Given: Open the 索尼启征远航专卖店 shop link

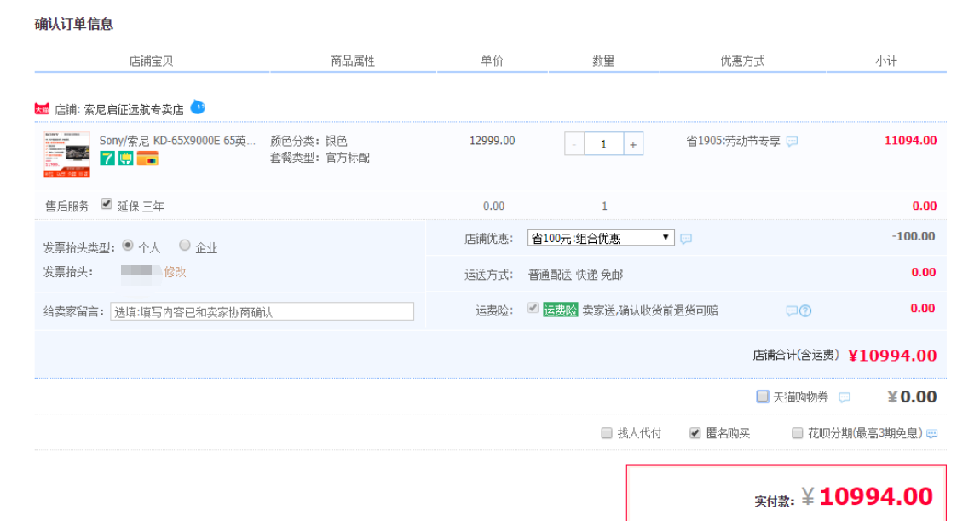Looking at the screenshot, I should tap(134, 110).
